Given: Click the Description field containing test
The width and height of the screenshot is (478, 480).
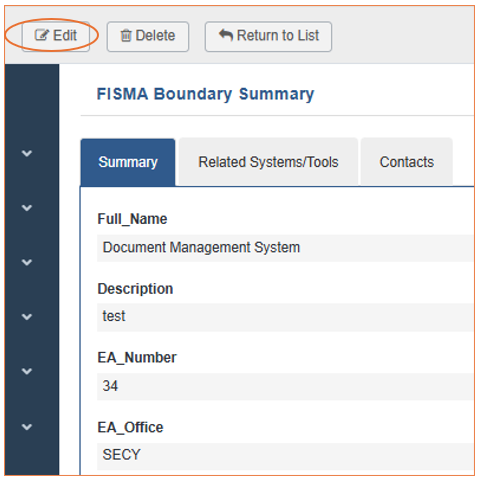Looking at the screenshot, I should coord(285,317).
